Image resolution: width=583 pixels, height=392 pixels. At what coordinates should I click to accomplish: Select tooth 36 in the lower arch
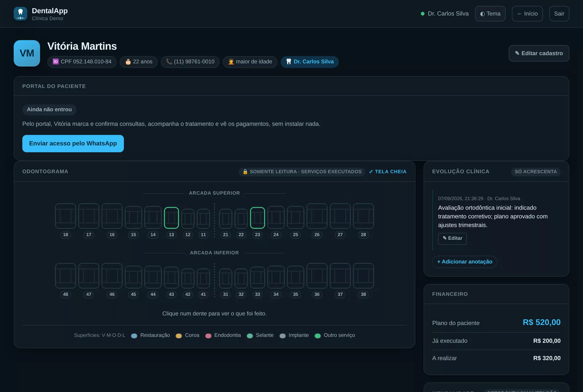tap(317, 276)
